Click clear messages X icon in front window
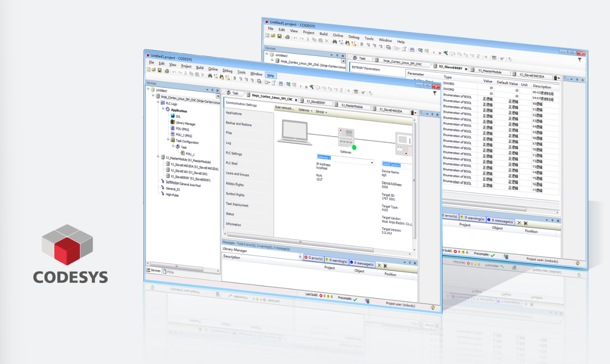The image size is (610, 364). [x=379, y=265]
